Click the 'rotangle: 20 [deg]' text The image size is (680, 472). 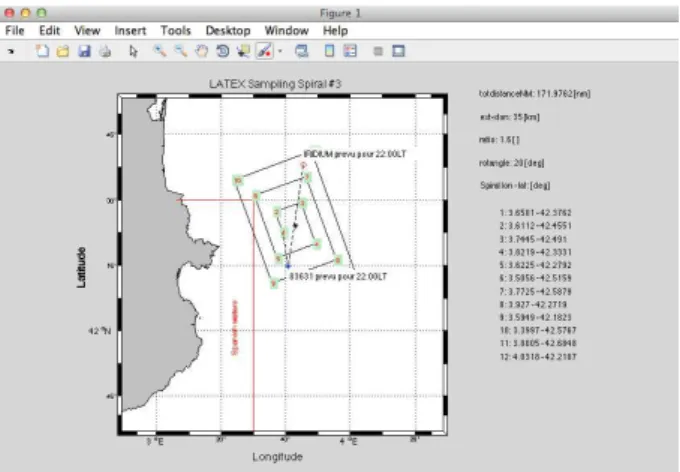point(512,163)
